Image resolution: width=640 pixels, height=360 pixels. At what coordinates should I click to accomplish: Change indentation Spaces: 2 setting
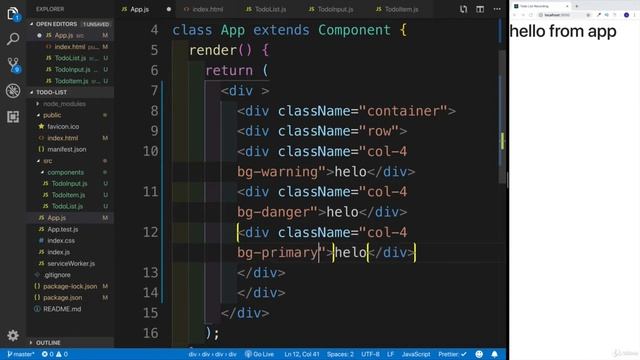coord(340,354)
